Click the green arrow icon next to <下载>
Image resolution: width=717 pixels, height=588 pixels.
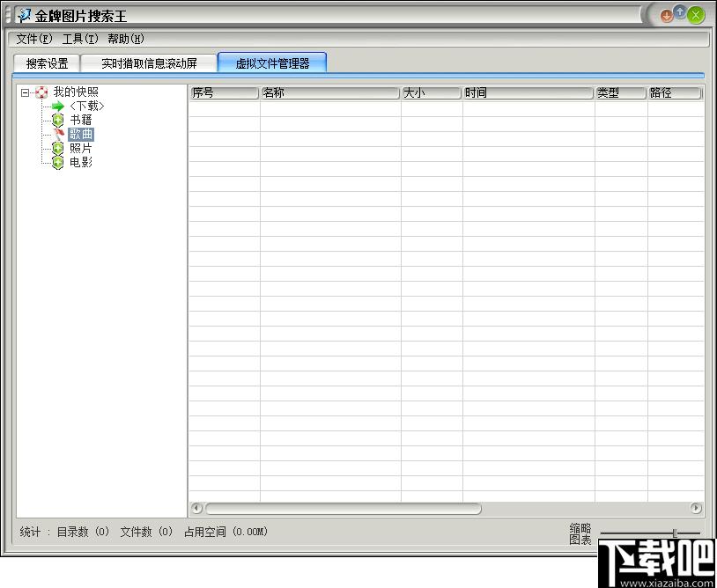click(58, 107)
